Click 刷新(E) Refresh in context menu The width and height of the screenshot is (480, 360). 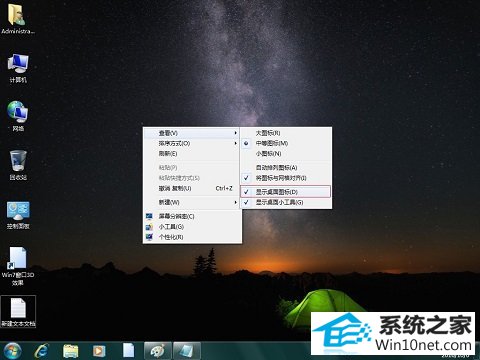click(192, 154)
